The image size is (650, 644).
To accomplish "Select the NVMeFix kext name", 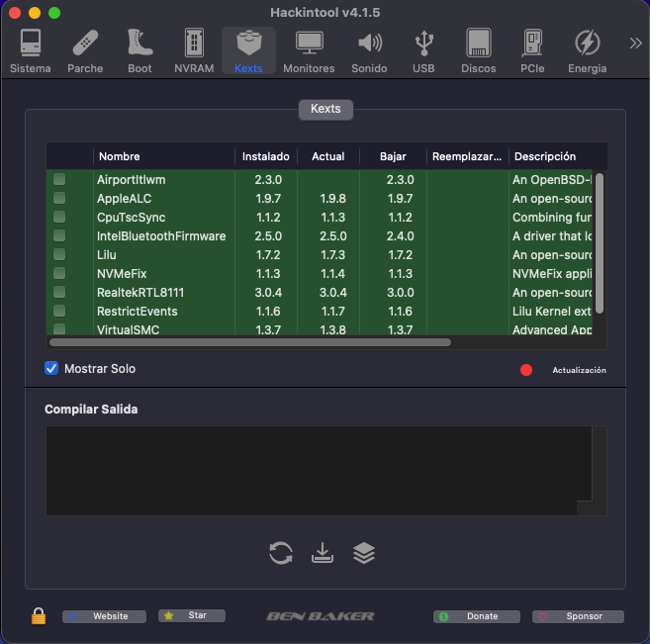I will tap(122, 273).
